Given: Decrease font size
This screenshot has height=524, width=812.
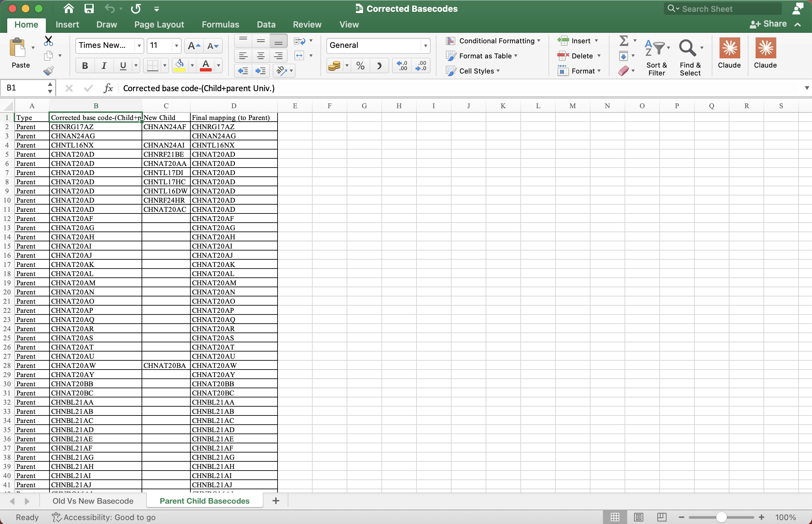Looking at the screenshot, I should 213,46.
